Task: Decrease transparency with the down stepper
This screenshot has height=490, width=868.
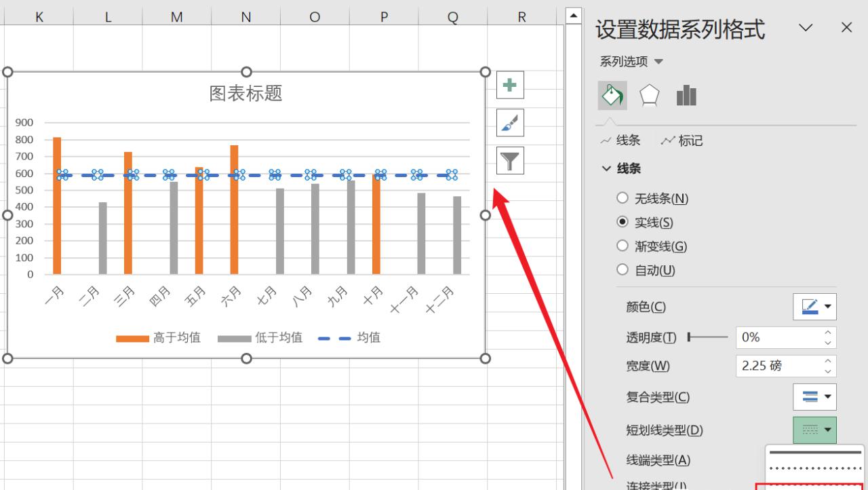Action: pos(827,343)
